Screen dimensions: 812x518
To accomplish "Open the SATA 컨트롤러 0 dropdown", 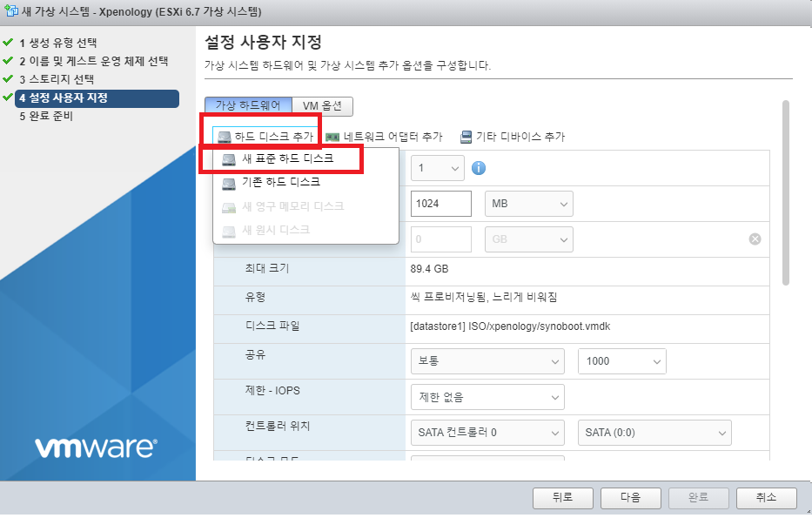I will (487, 433).
